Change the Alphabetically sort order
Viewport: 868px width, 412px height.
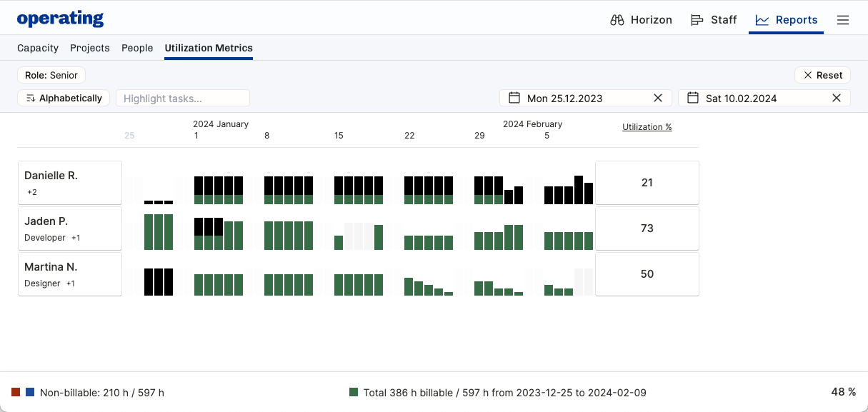[x=64, y=98]
